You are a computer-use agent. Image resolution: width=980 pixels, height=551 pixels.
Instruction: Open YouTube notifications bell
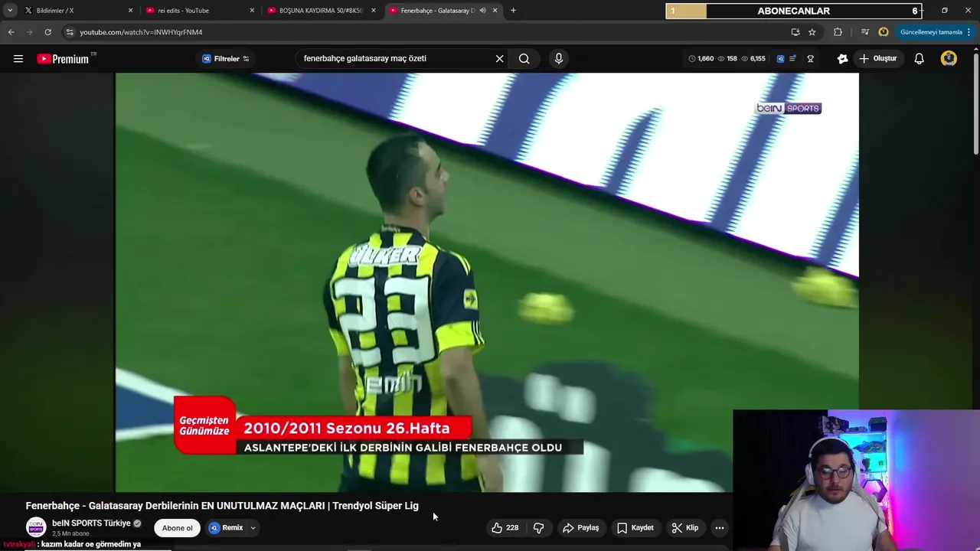[920, 59]
